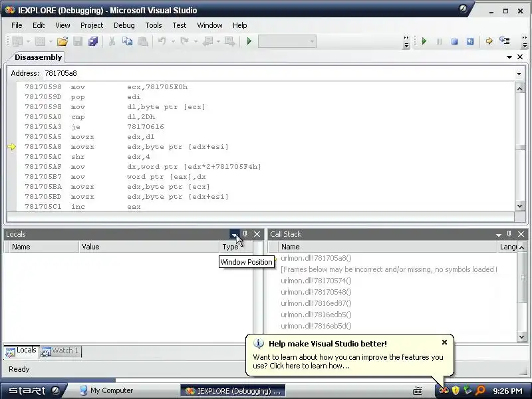Image resolution: width=532 pixels, height=399 pixels.
Task: Select the Disassembly tab
Action: click(x=38, y=57)
